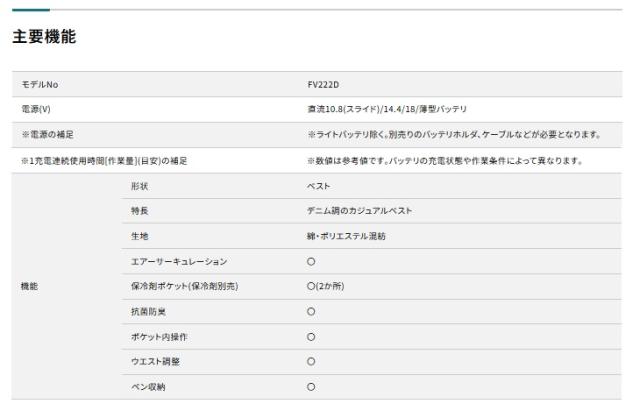Click the model number FV222D value
The width and height of the screenshot is (640, 404).
(323, 85)
